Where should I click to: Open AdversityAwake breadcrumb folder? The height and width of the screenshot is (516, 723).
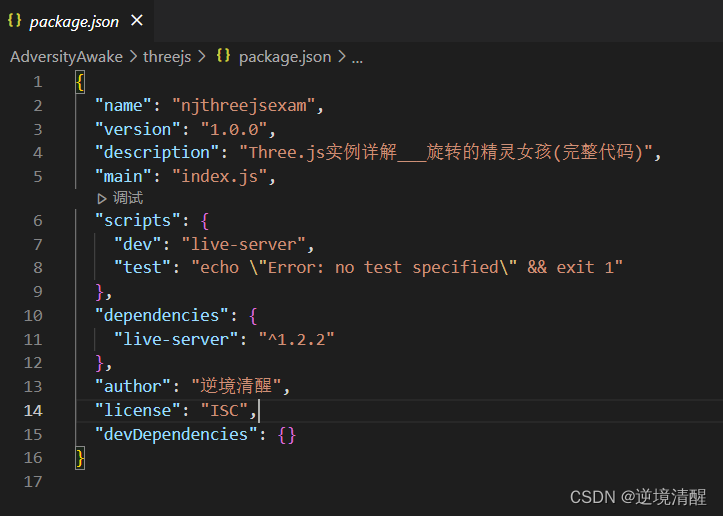[x=66, y=56]
